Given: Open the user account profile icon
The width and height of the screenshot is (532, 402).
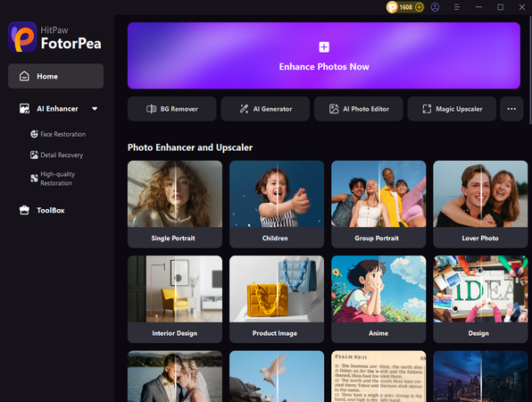Looking at the screenshot, I should (435, 7).
